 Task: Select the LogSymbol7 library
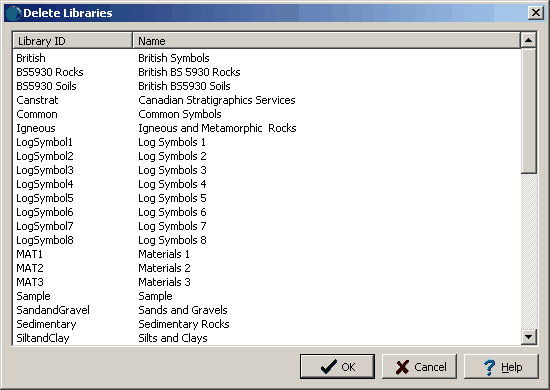[267, 226]
